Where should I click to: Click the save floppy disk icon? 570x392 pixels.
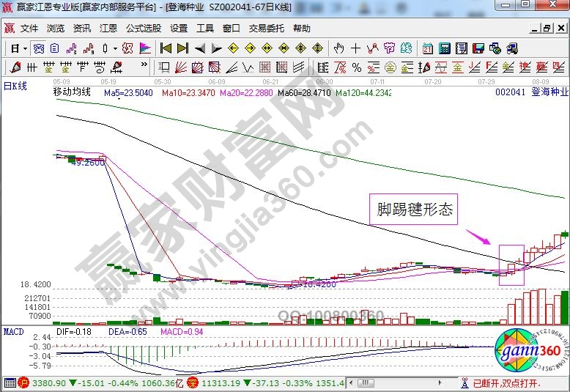(478, 49)
